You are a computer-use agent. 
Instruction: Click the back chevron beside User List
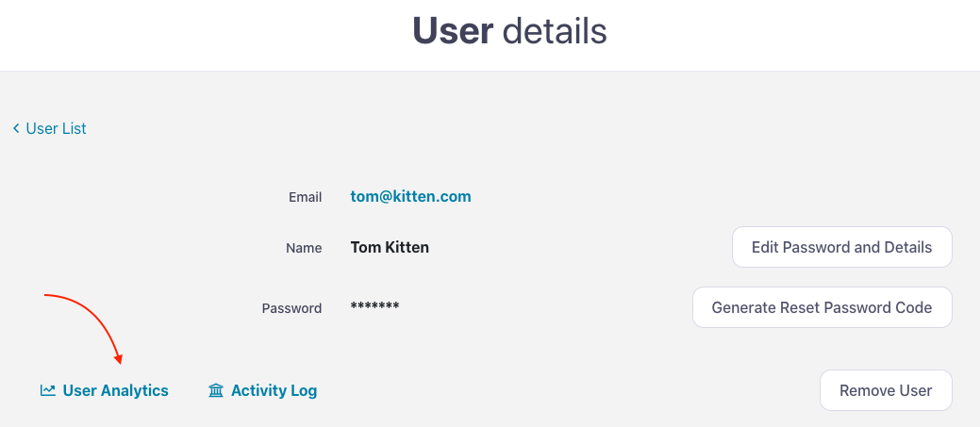point(16,128)
